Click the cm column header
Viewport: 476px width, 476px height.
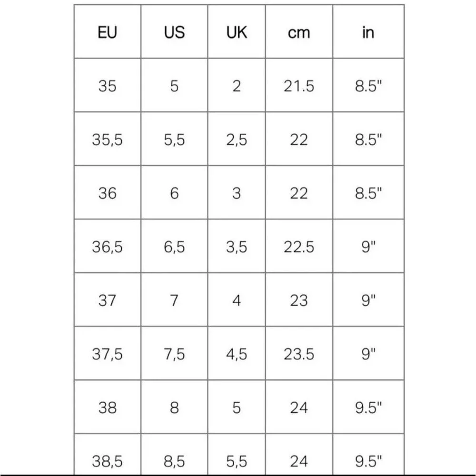[299, 31]
